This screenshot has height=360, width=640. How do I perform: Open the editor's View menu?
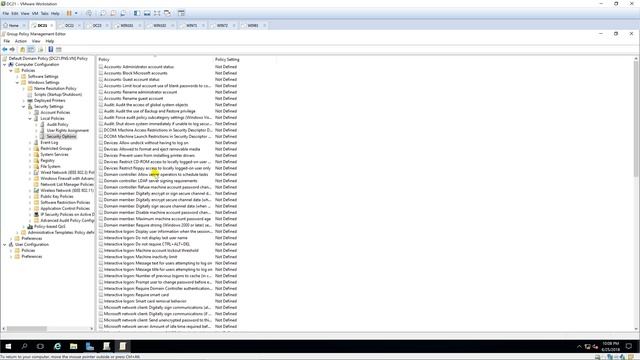click(36, 41)
